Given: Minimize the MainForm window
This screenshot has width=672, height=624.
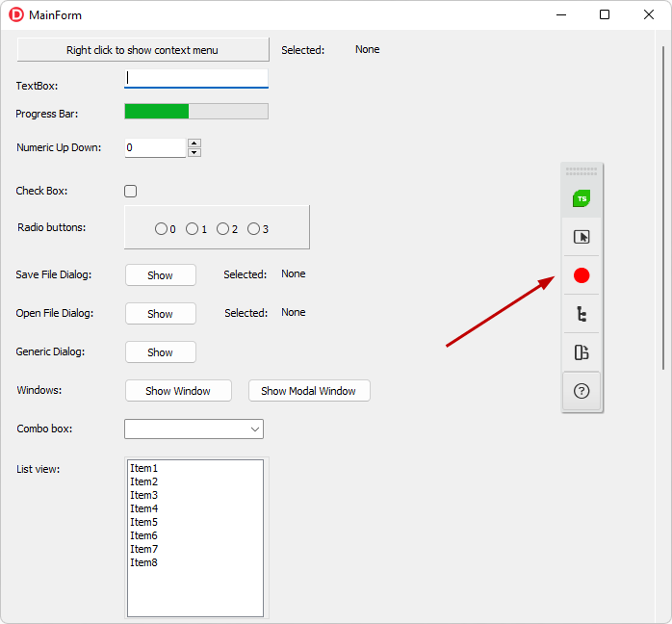Looking at the screenshot, I should [561, 15].
